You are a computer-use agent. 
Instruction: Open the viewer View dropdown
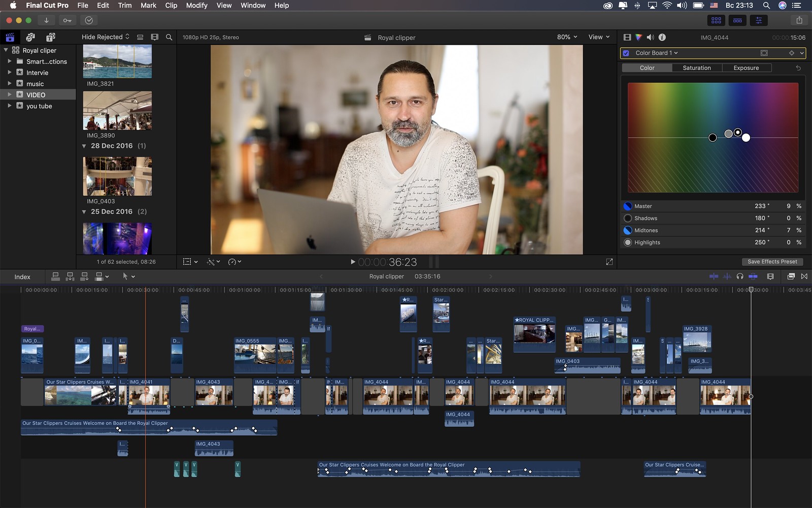coord(599,37)
